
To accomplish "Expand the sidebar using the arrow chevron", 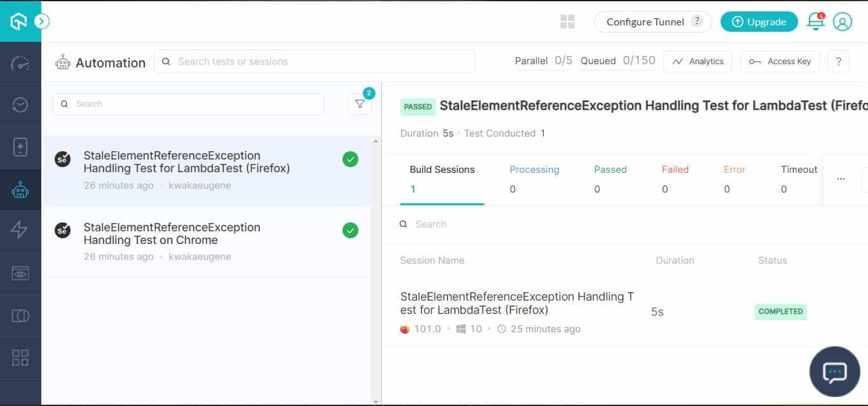I will tap(42, 21).
